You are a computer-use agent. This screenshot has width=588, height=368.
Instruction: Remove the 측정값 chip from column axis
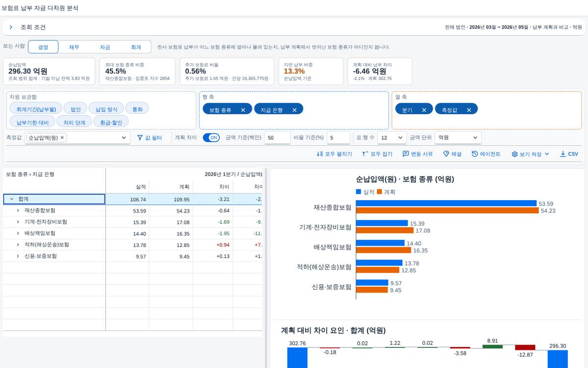tap(469, 110)
